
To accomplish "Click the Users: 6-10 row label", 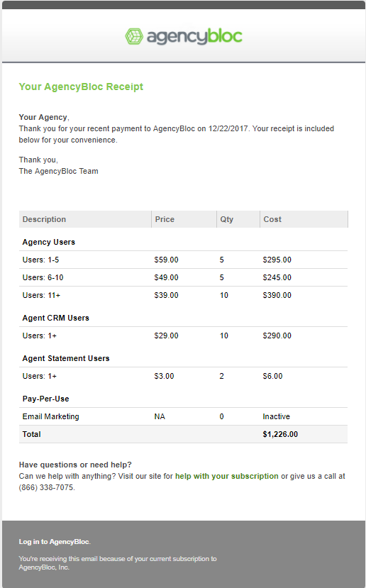I will pyautogui.click(x=43, y=277).
